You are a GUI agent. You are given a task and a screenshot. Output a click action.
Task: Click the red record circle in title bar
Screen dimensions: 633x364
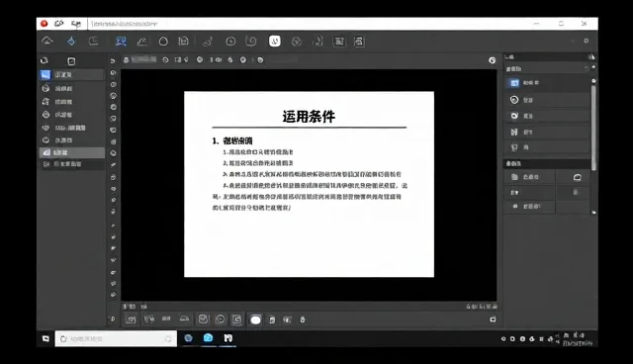coord(44,24)
